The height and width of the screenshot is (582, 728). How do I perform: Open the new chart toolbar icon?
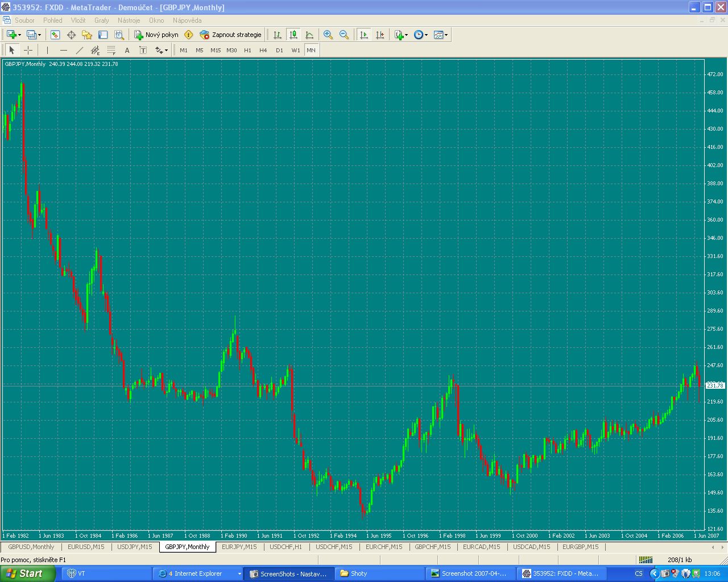coord(11,35)
